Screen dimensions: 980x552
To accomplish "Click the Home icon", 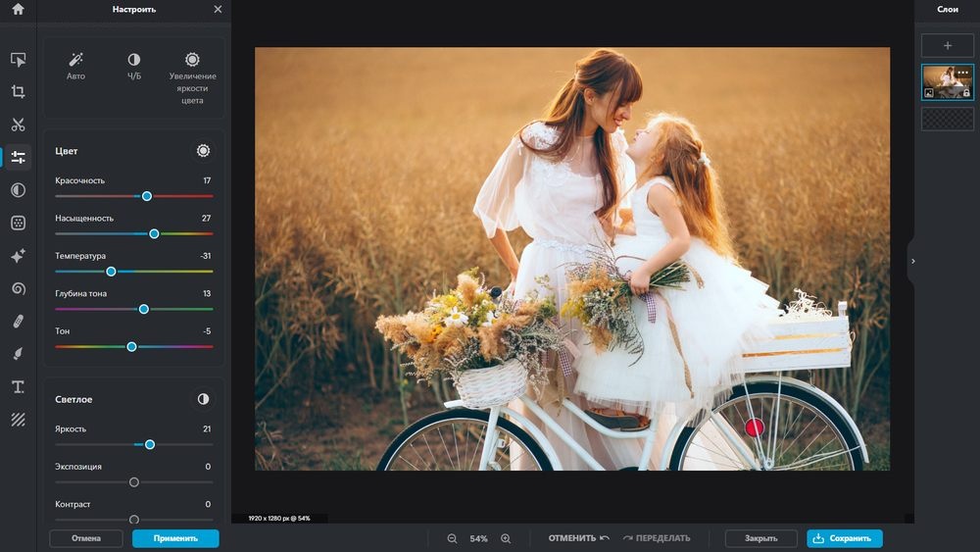I will (x=18, y=9).
